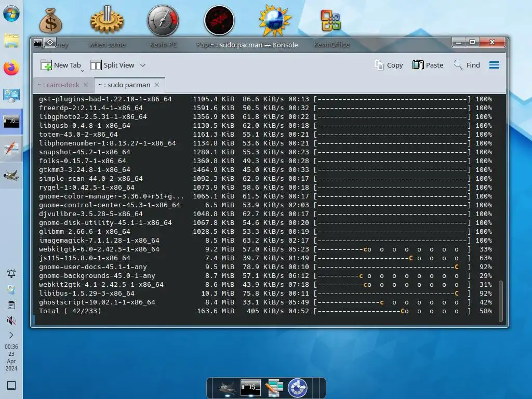Open the file manager in the side panel
532x399 pixels.
11,41
